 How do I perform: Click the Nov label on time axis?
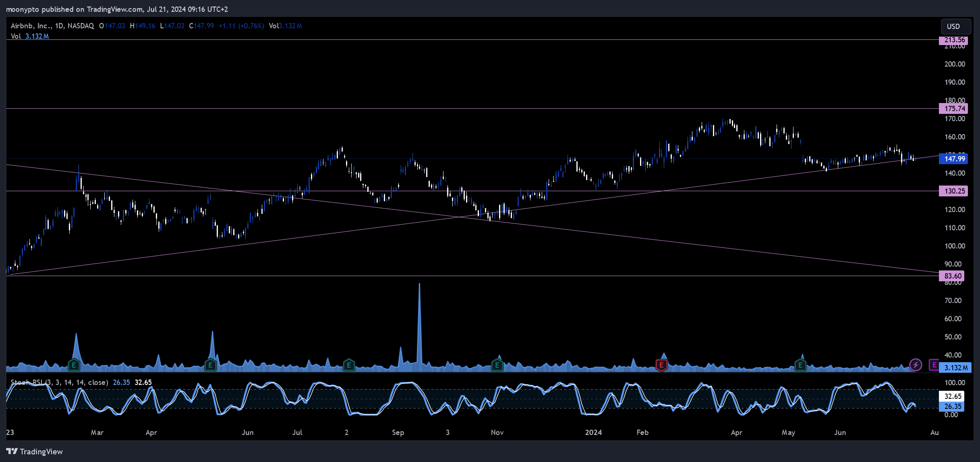pyautogui.click(x=497, y=433)
